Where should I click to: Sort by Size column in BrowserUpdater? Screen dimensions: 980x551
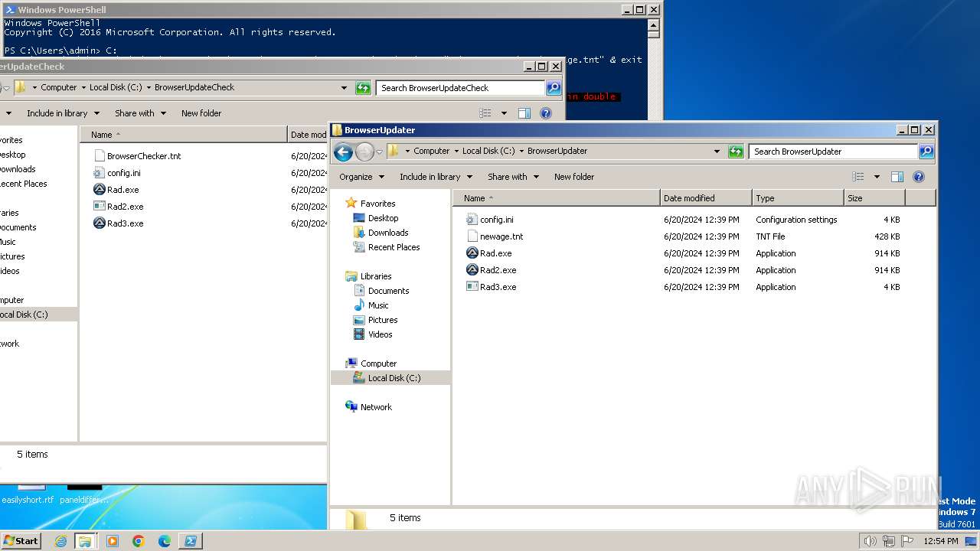tap(874, 198)
